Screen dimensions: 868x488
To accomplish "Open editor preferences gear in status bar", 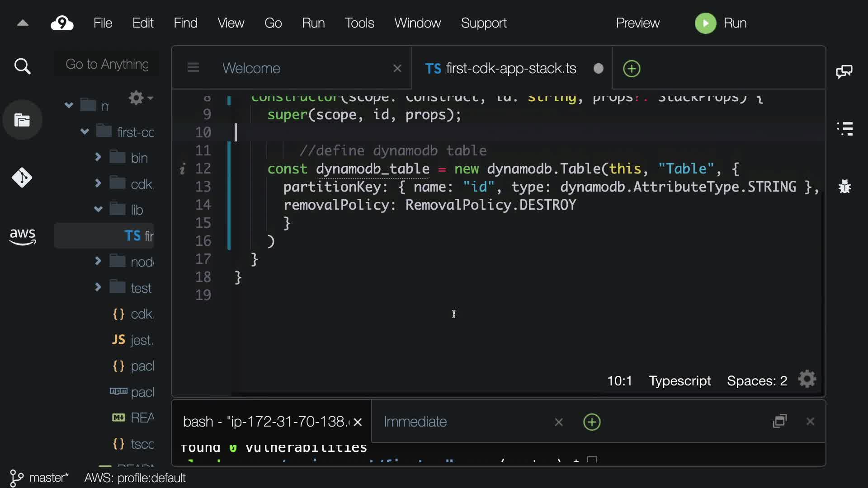I will [807, 380].
